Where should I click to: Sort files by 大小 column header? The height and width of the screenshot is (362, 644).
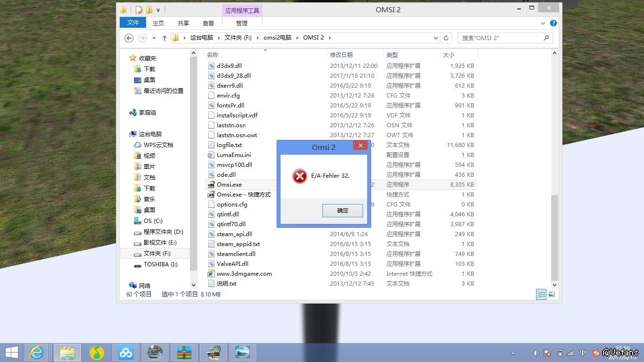coord(459,55)
